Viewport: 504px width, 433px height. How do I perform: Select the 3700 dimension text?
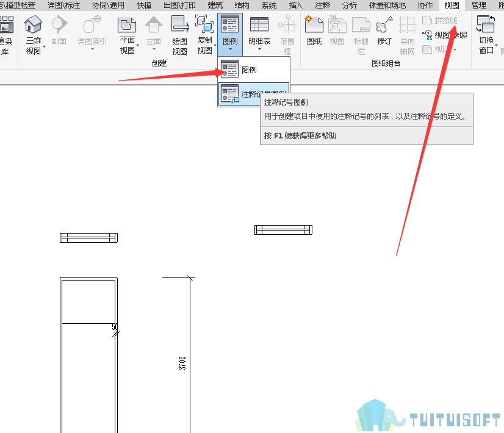[x=182, y=363]
